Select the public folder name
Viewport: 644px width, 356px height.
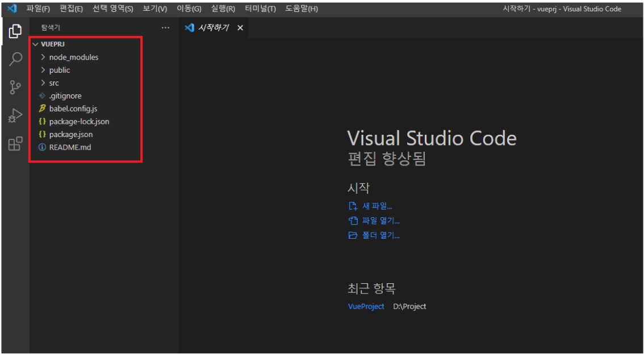click(60, 70)
